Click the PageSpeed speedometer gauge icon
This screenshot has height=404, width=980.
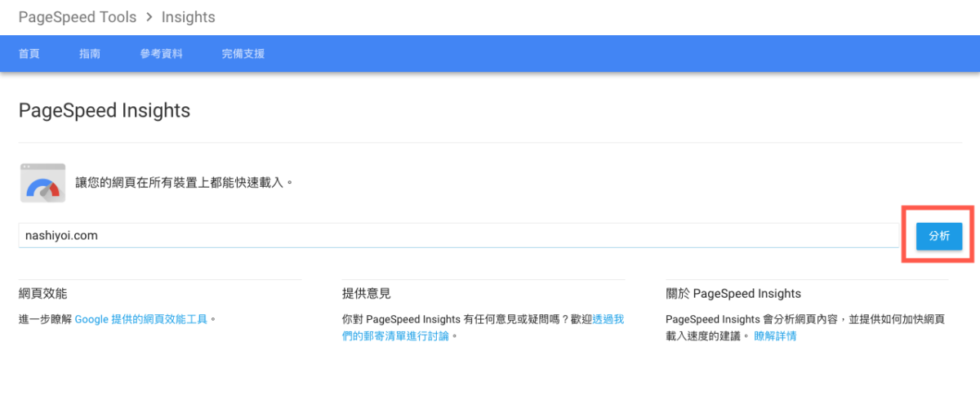coord(42,183)
